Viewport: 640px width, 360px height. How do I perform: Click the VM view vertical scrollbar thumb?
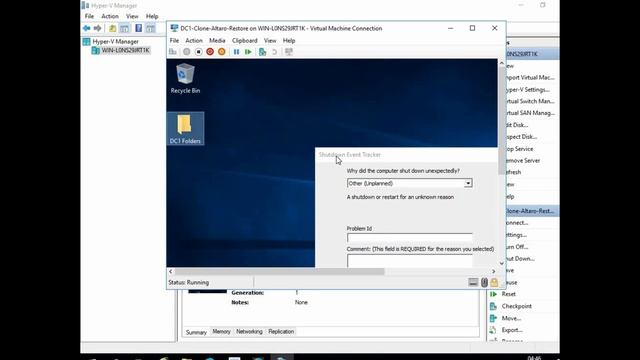pos(502,121)
